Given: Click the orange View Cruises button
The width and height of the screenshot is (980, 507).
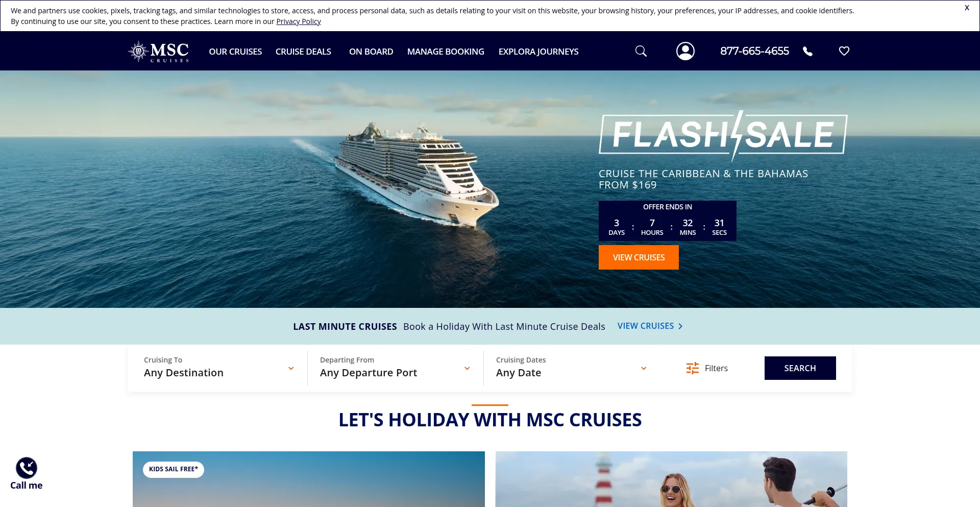Looking at the screenshot, I should 639,257.
